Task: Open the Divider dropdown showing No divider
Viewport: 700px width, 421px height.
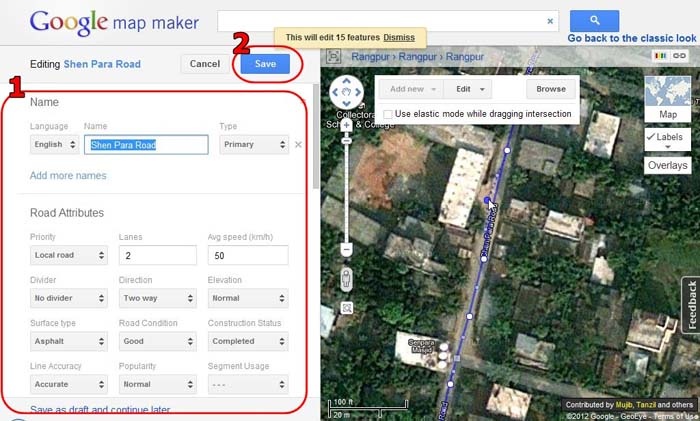Action: [x=69, y=298]
